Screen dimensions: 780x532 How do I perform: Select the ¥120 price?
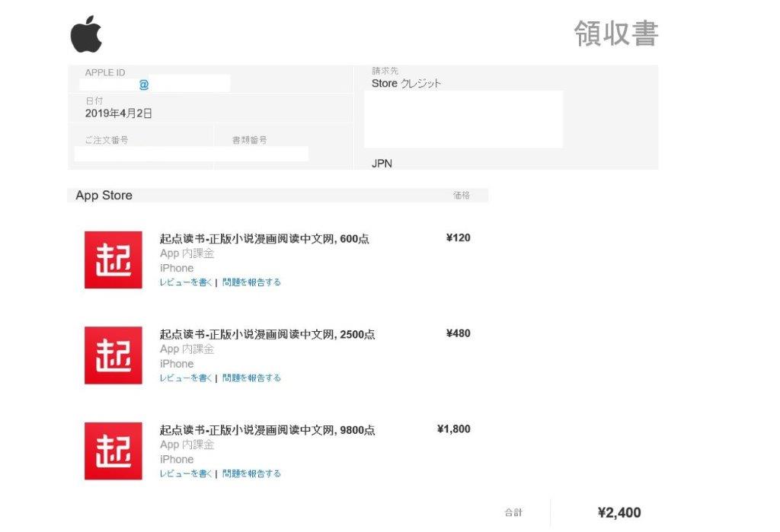[458, 237]
